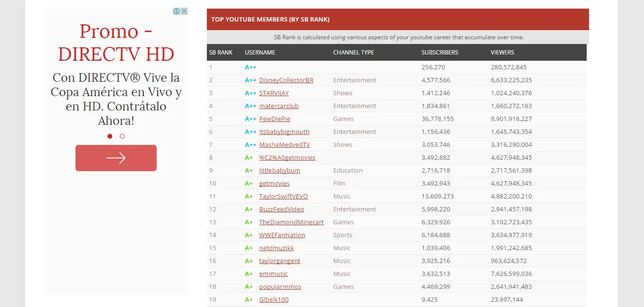Select the second ad carousel dot

click(122, 136)
